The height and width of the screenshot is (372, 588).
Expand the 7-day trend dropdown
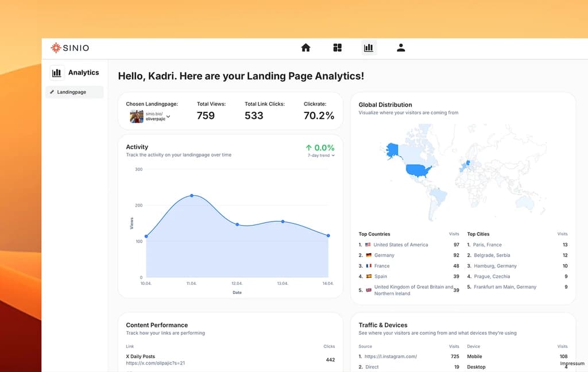332,154
